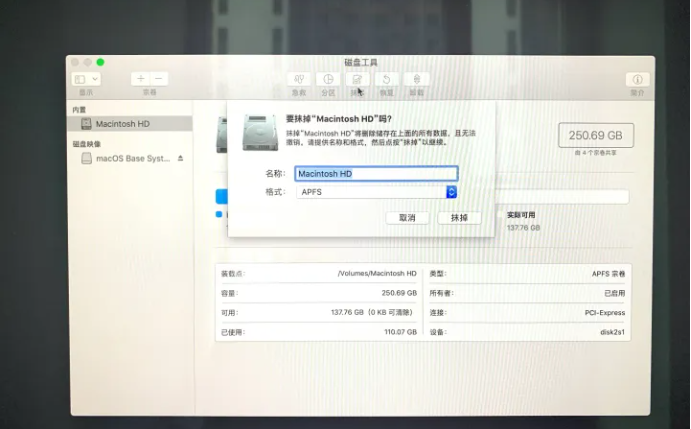
Task: Click the name field containing Macintosh HD
Action: point(376,174)
